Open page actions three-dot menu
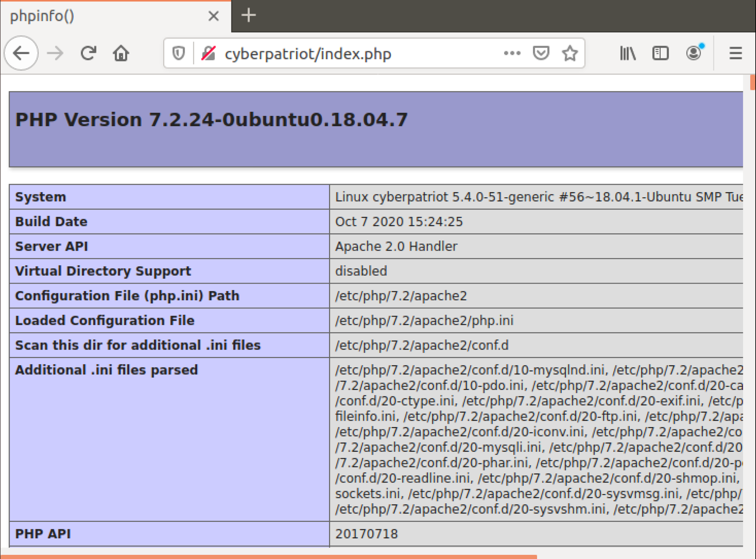Viewport: 756px width, 559px height. 512,53
